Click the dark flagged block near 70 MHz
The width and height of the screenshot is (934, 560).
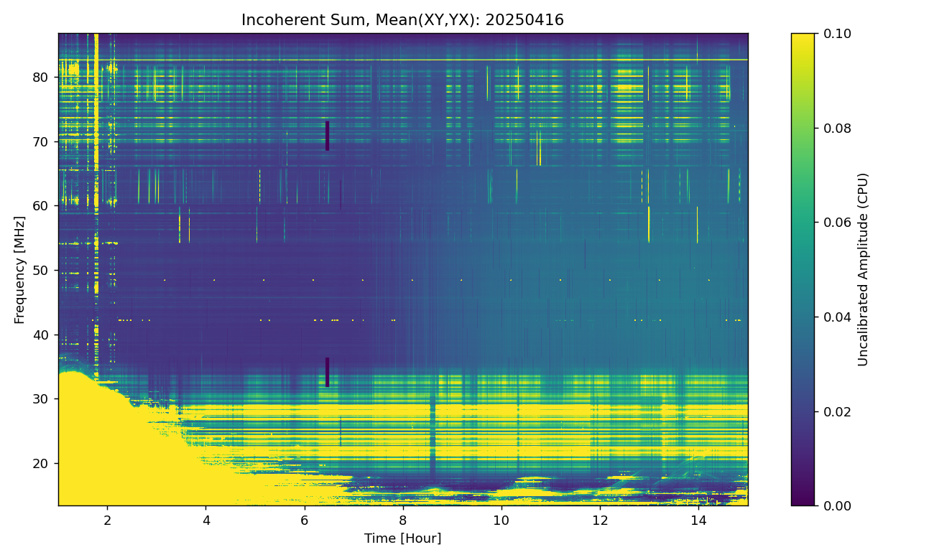[327, 136]
